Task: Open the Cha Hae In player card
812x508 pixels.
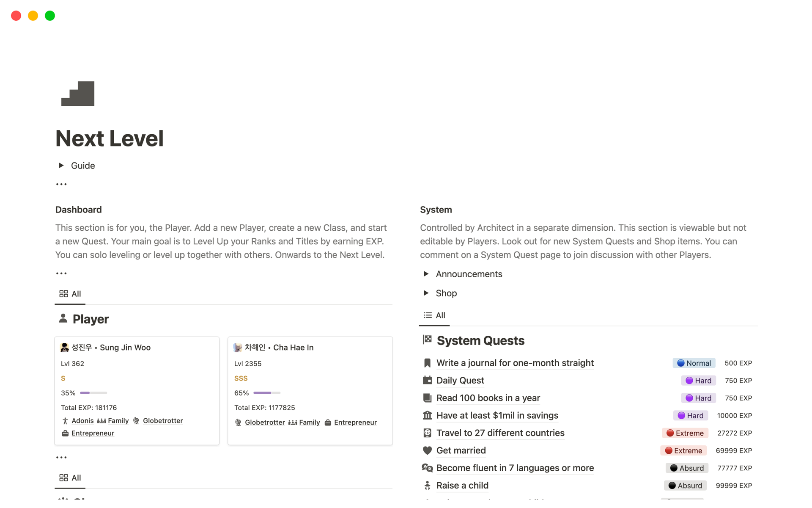Action: 310,390
